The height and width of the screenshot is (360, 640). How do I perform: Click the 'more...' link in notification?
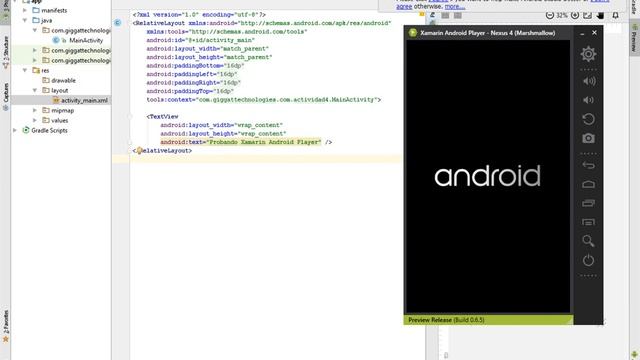pos(455,7)
